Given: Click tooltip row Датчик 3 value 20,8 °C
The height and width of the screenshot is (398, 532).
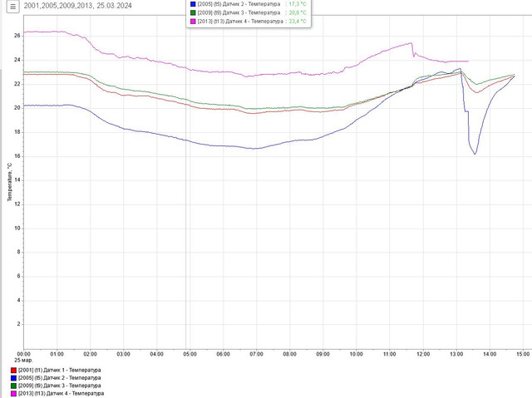Looking at the screenshot, I should click(298, 13).
